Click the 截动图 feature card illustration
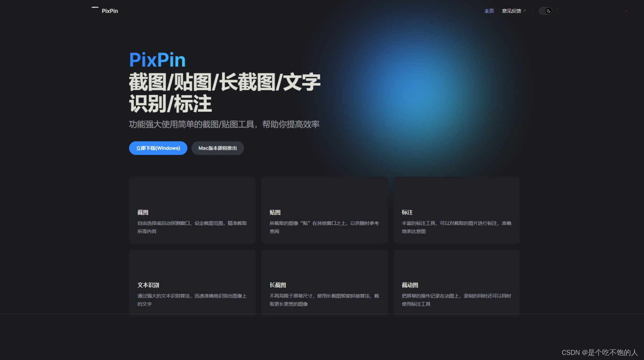This screenshot has height=360, width=644. point(456,265)
